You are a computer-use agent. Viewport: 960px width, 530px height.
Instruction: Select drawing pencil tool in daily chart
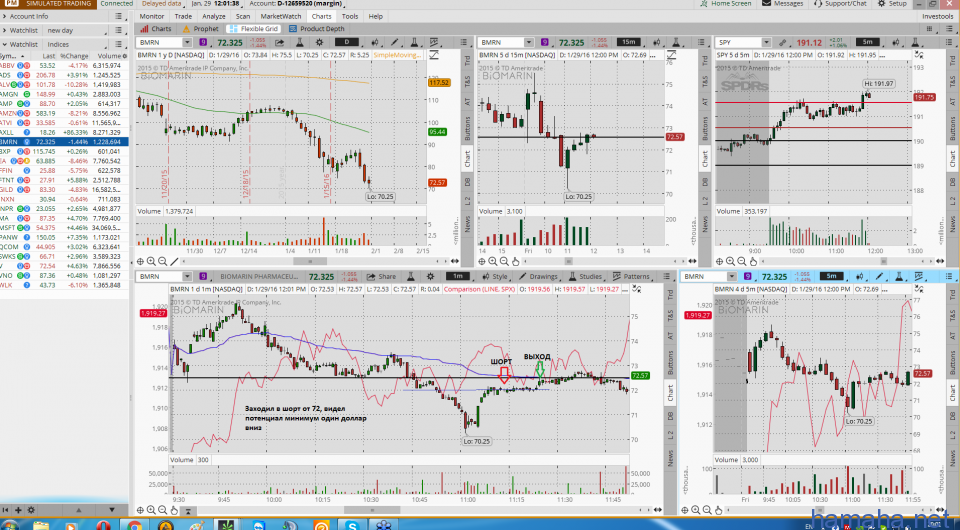395,42
